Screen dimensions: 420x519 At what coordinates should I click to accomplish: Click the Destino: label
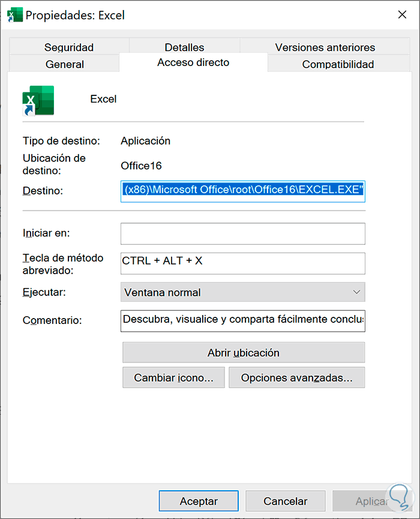coord(43,191)
